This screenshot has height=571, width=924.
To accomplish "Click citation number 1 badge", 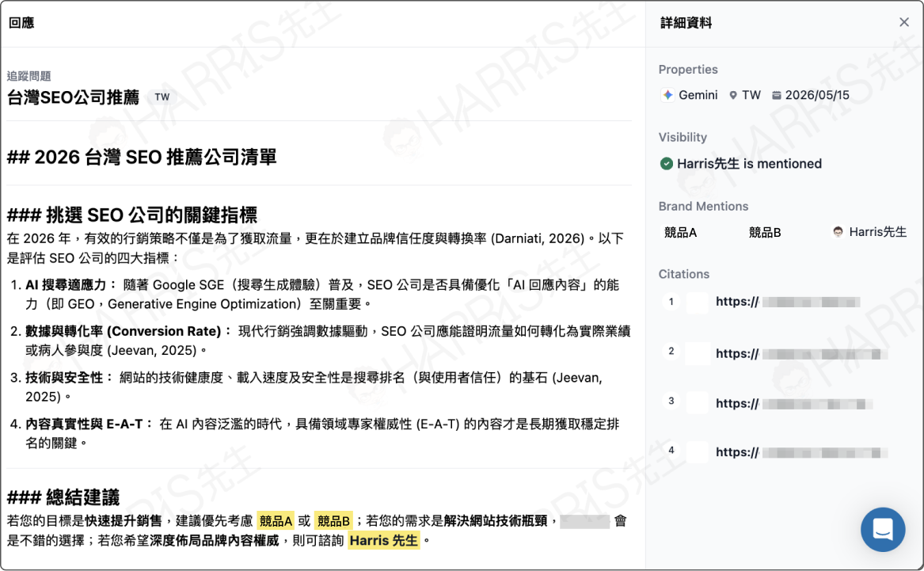I will (671, 302).
